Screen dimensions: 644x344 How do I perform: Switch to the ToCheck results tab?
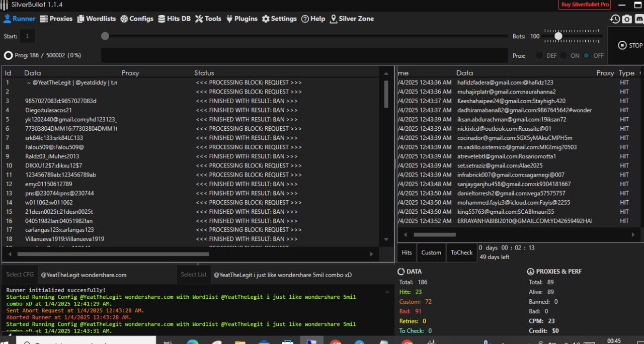click(461, 252)
